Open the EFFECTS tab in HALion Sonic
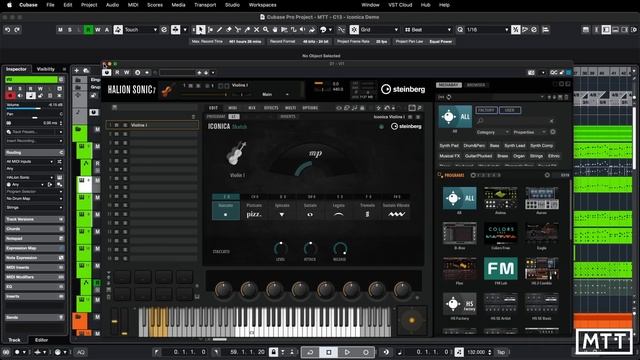Screen dimensions: 640x360 click(x=271, y=108)
